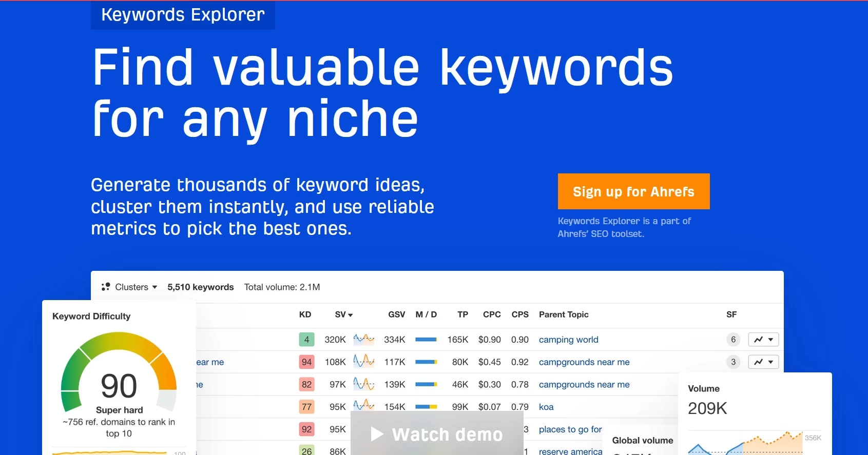The image size is (868, 455).
Task: Click the 5,510 keywords count
Action: click(200, 287)
